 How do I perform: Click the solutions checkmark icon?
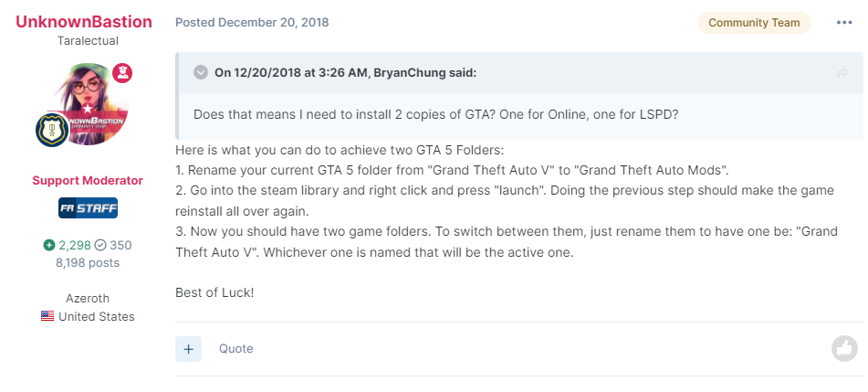[102, 245]
